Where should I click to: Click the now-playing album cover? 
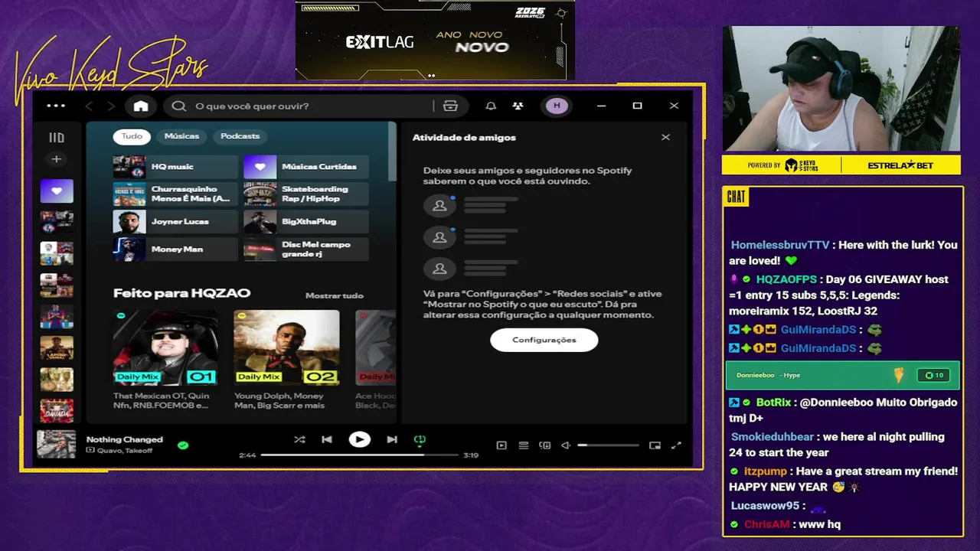pos(57,445)
